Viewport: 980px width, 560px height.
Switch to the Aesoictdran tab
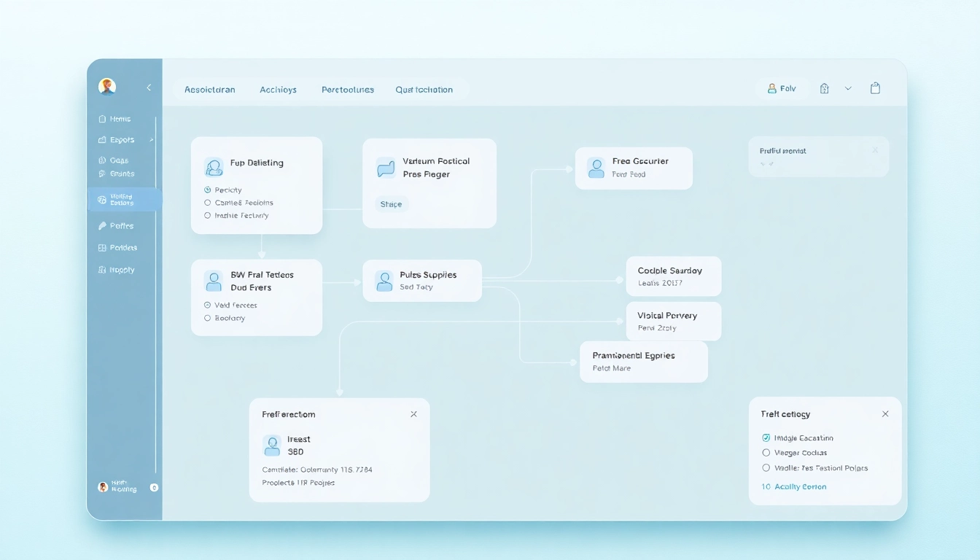pyautogui.click(x=210, y=90)
